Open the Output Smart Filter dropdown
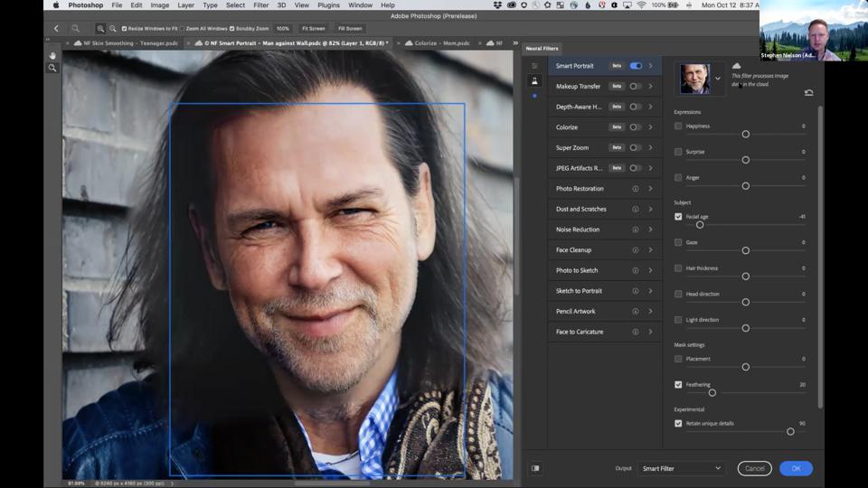 (681, 468)
